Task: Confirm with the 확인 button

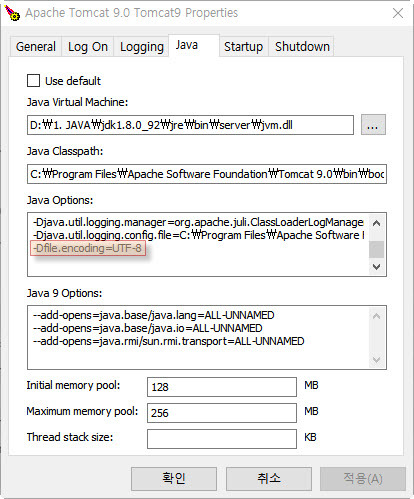Action: click(x=174, y=479)
